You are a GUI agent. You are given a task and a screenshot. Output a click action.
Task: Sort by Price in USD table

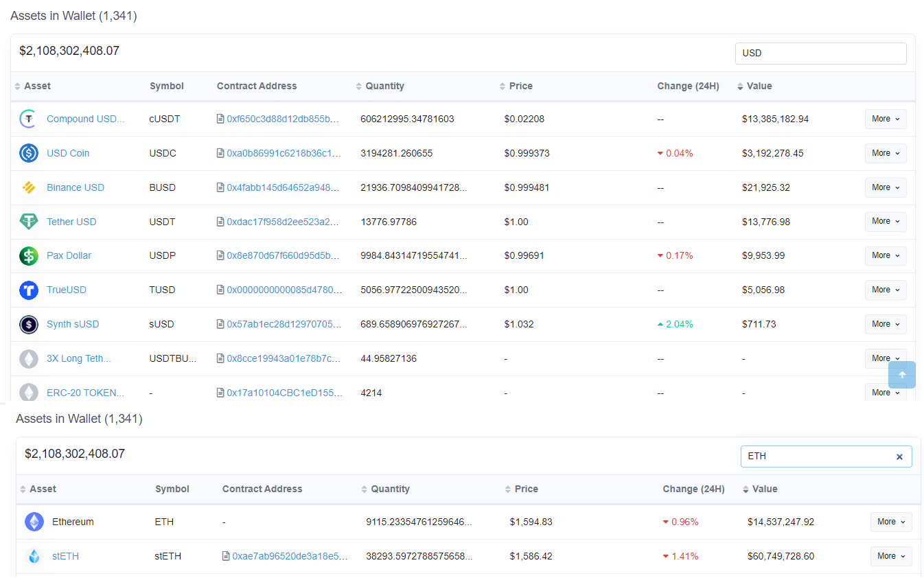coord(516,86)
